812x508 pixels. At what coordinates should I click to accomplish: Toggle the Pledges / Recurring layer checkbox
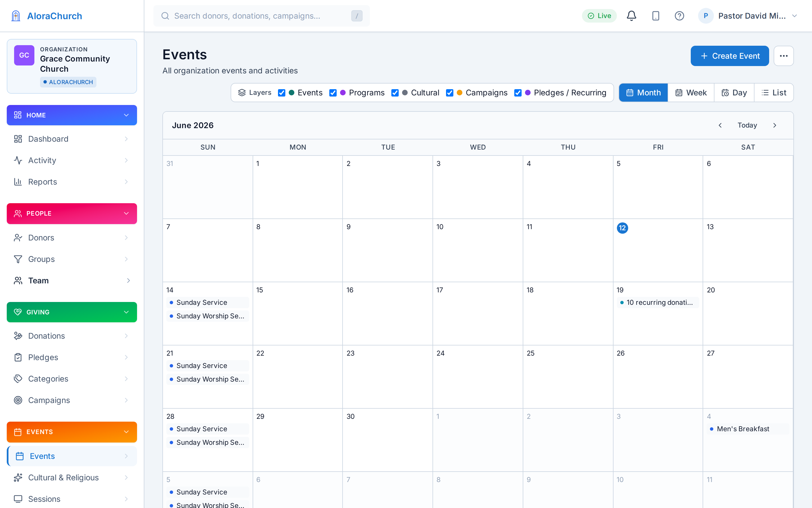(518, 93)
